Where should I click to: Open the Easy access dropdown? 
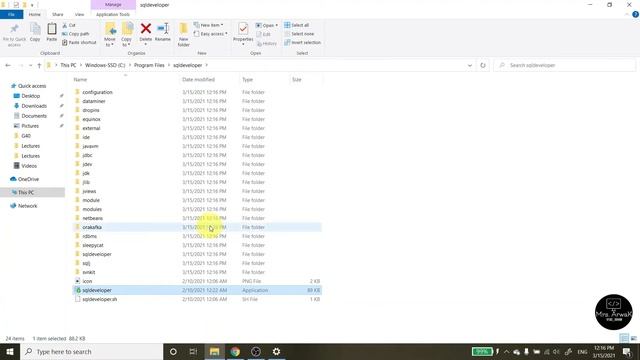[211, 34]
